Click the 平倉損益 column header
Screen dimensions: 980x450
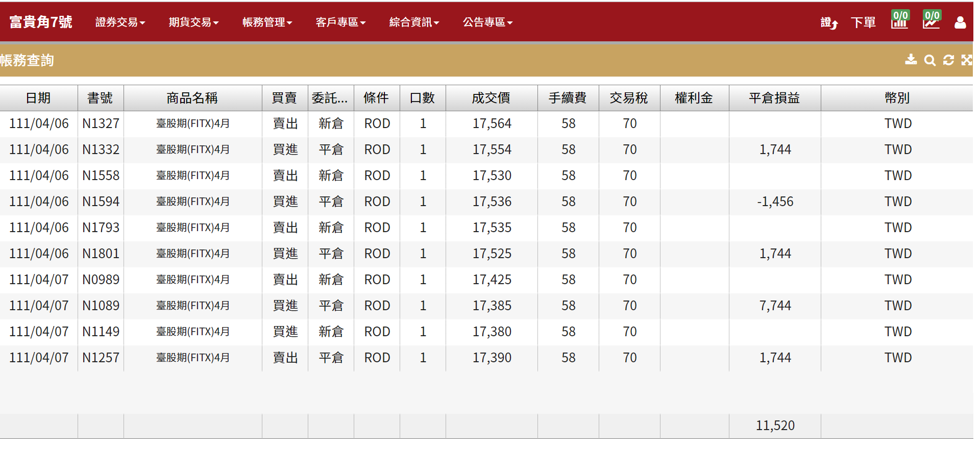pos(774,98)
